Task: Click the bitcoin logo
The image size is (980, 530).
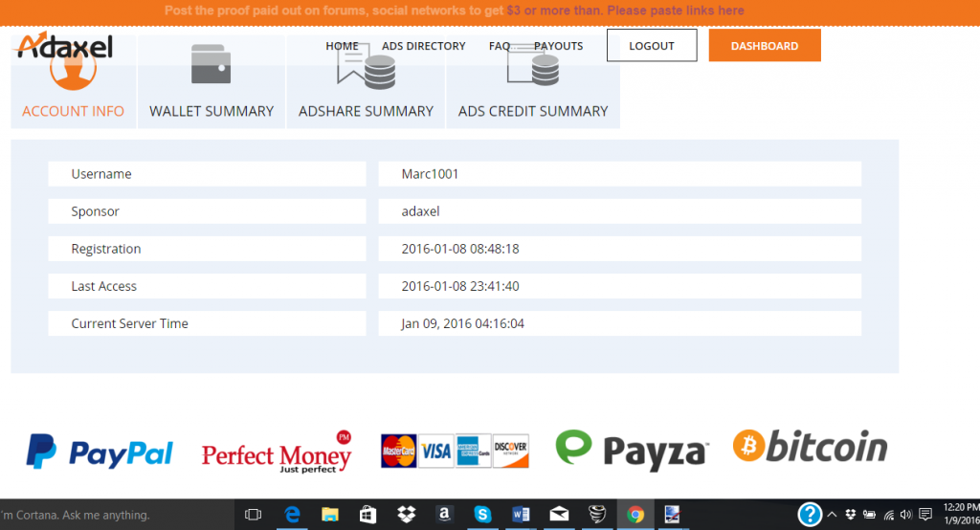Action: pyautogui.click(x=810, y=446)
